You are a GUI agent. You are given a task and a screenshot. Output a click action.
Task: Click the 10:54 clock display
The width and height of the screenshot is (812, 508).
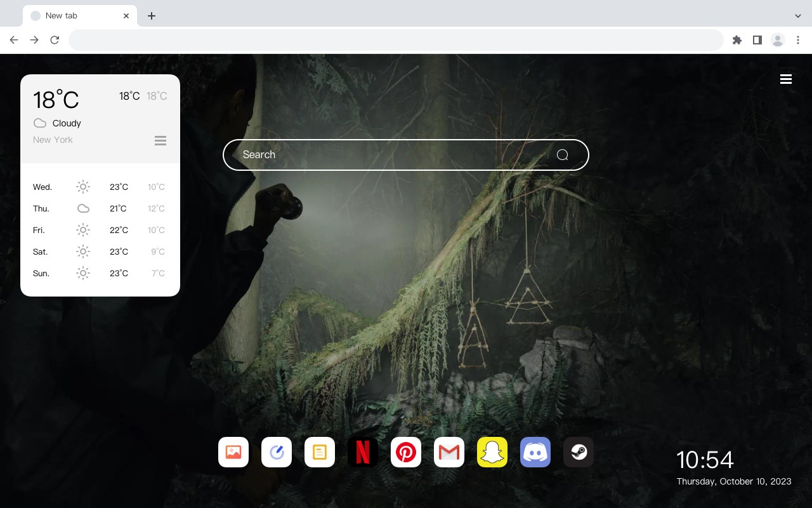pyautogui.click(x=705, y=460)
